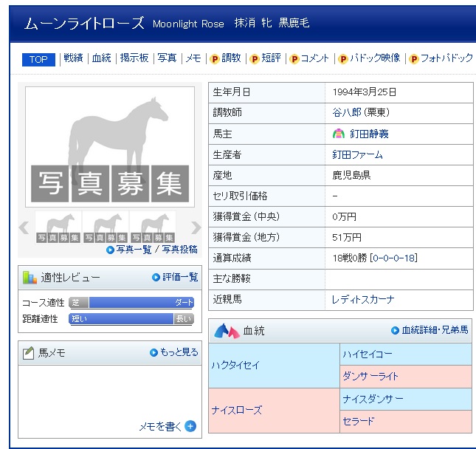Open the premium コメント tab

315,58
